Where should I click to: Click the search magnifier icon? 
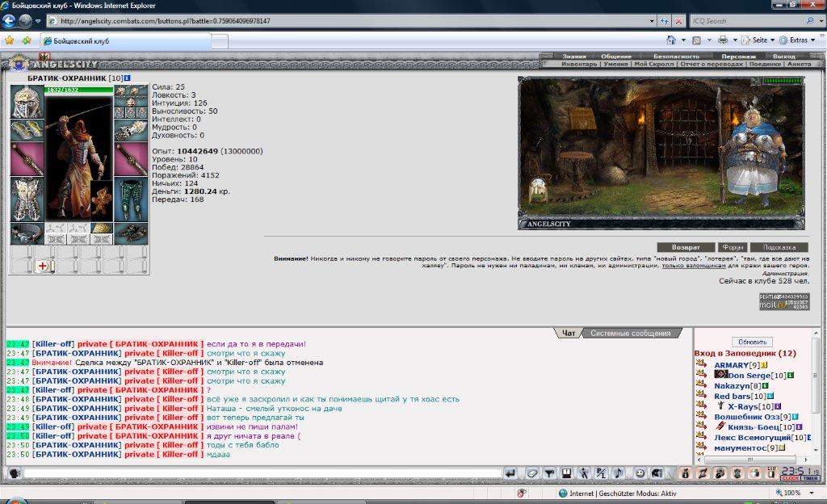pos(810,20)
